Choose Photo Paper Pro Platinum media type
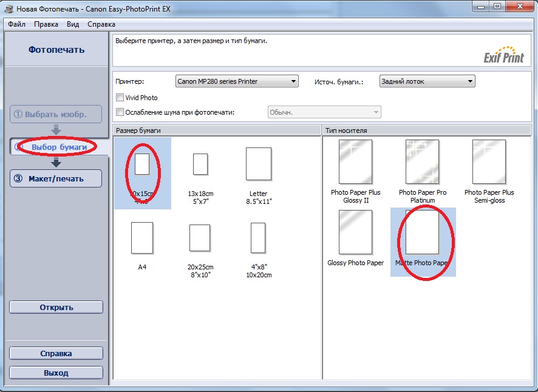Viewport: 538px width, 392px height. 423,172
